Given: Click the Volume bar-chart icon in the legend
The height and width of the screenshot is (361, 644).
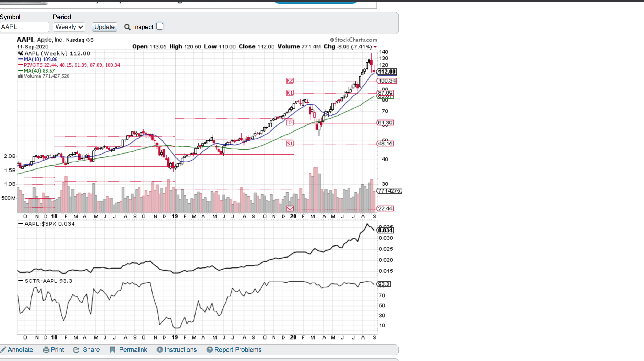Looking at the screenshot, I should point(21,76).
